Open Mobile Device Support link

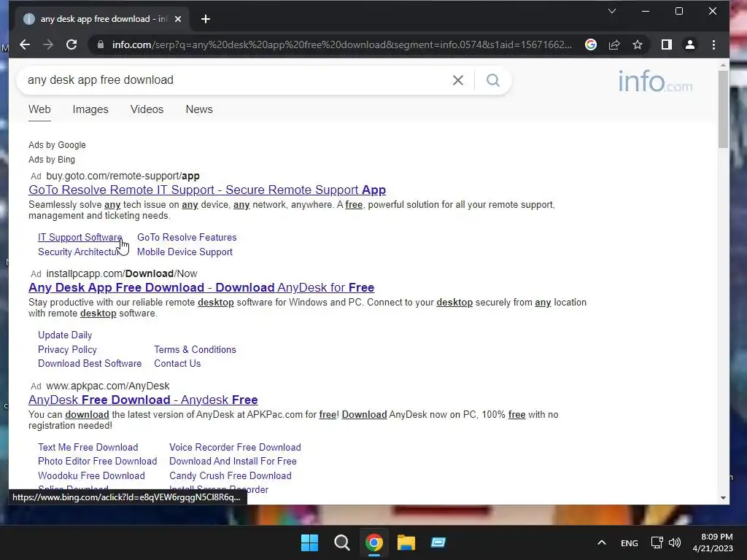pos(185,252)
